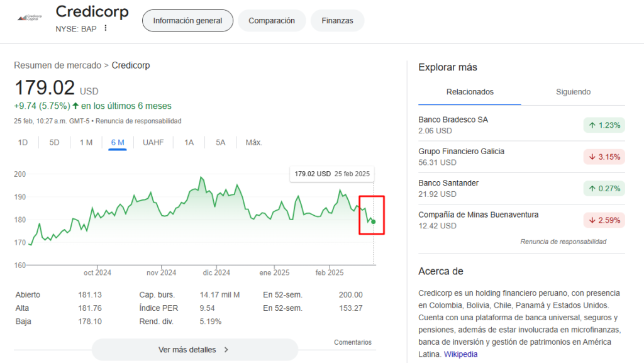Image resolution: width=644 pixels, height=363 pixels.
Task: Open the three-dot menu next to NYSE: BAP
Action: pos(106,28)
